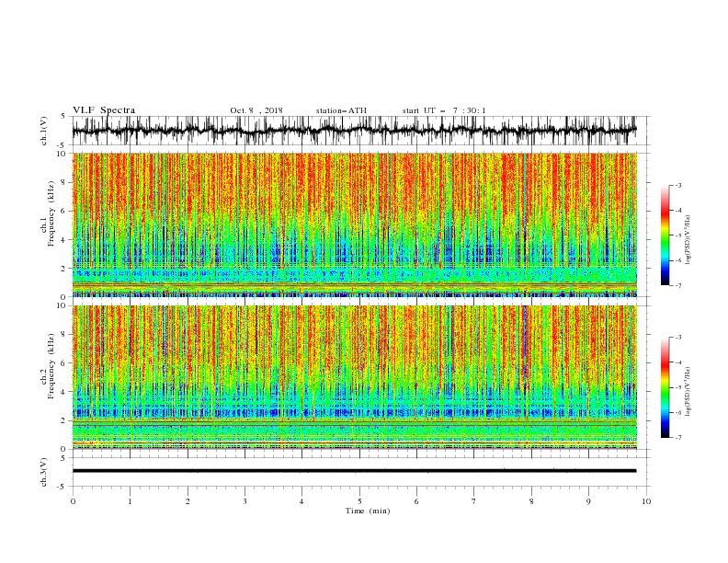The height and width of the screenshot is (563, 728).
Task: Click the "-3" label on ch.1 colorbar
Action: tap(677, 185)
